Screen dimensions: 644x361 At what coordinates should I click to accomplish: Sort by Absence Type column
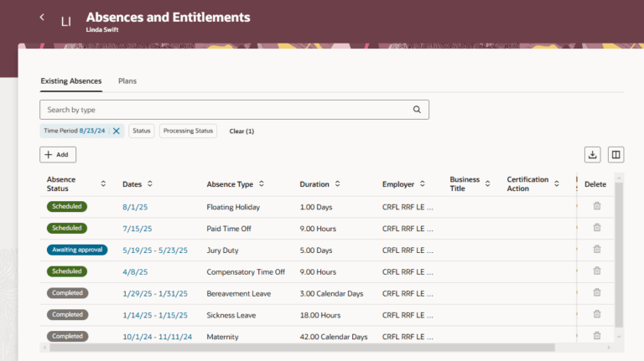click(262, 184)
